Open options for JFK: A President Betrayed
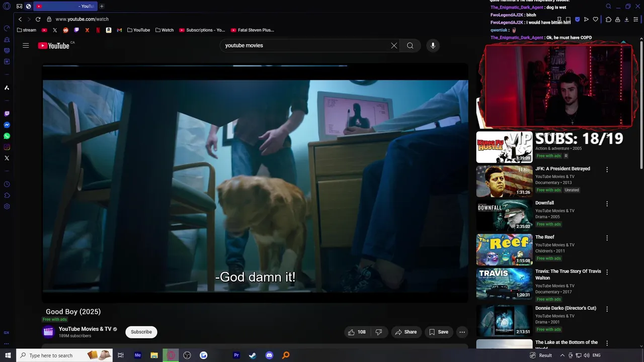Image resolution: width=644 pixels, height=362 pixels. [x=607, y=170]
